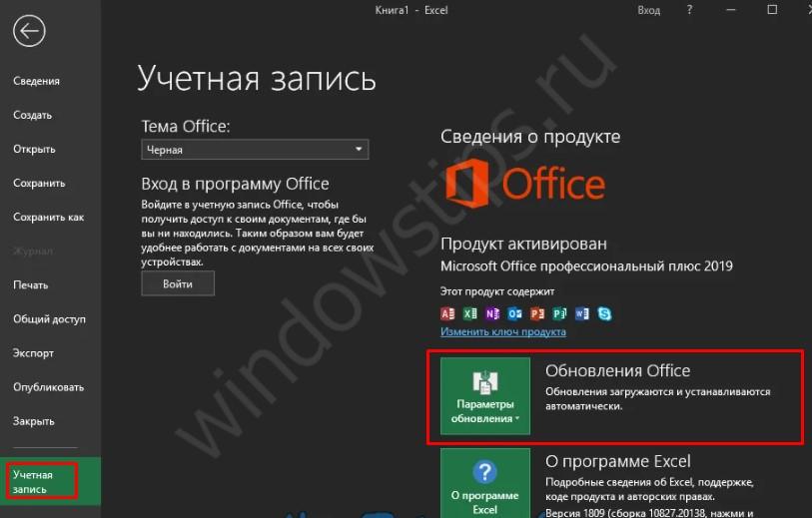Click Microsoft Office профессиональный плюс 2019 text
Screen dimensions: 812x518
click(x=586, y=266)
